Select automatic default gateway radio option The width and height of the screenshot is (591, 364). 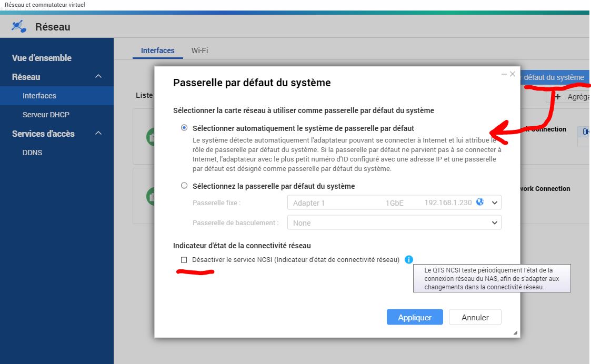184,128
